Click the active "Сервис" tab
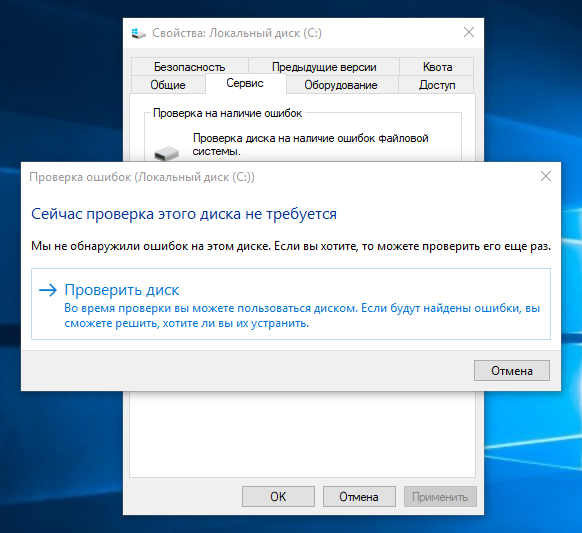This screenshot has height=533, width=582. 245,84
